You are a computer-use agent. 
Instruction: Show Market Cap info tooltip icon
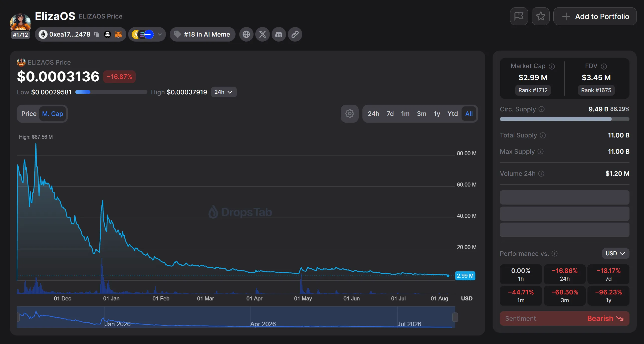[x=552, y=66]
